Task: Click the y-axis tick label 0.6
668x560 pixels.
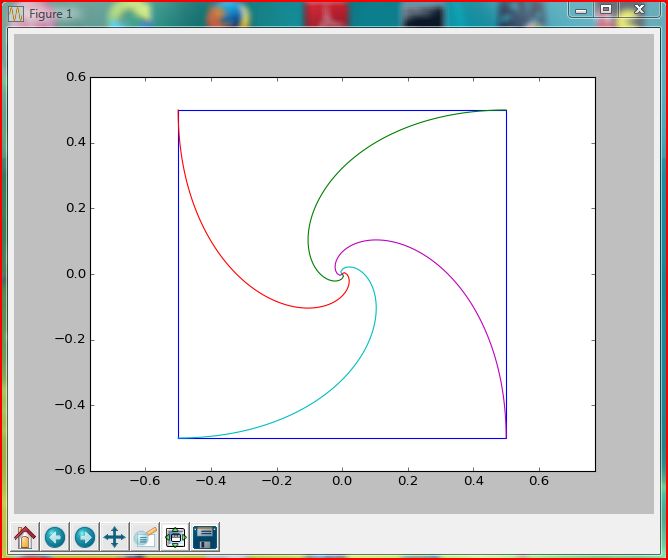Action: 76,77
